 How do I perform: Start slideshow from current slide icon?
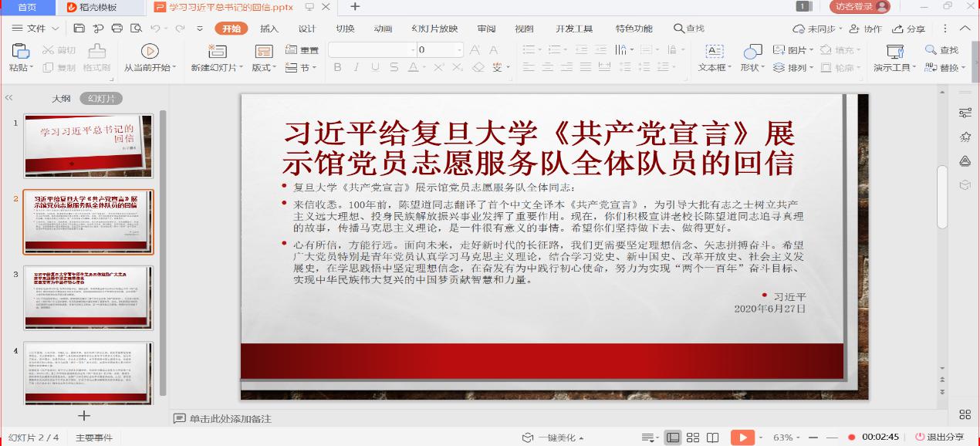[150, 52]
